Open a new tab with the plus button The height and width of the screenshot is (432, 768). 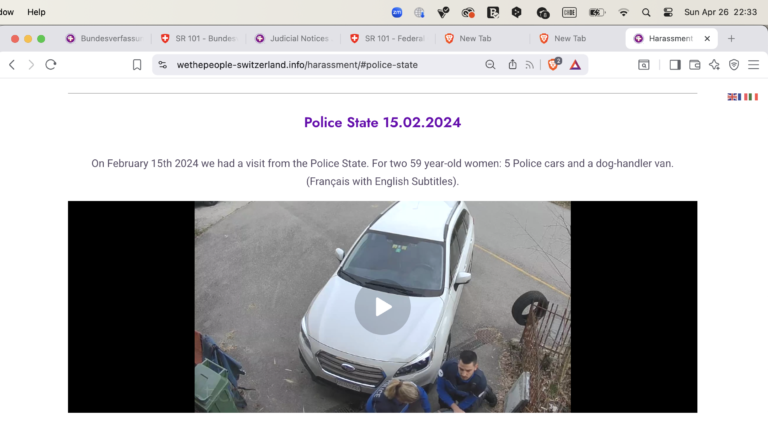731,38
